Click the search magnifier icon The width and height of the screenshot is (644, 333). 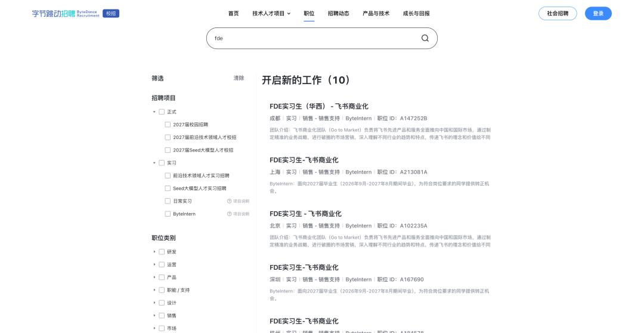(x=425, y=38)
